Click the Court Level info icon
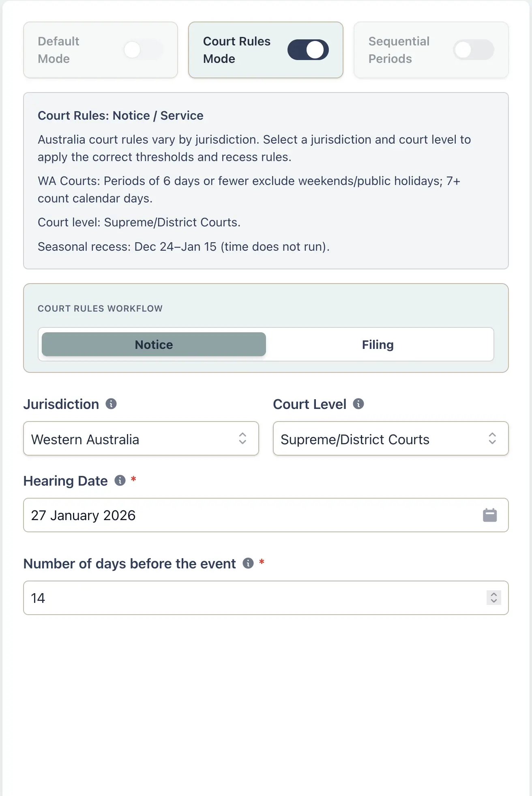The image size is (532, 796). click(x=358, y=403)
